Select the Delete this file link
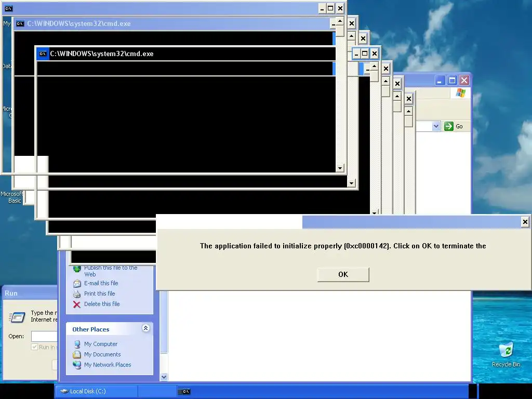 coord(102,304)
